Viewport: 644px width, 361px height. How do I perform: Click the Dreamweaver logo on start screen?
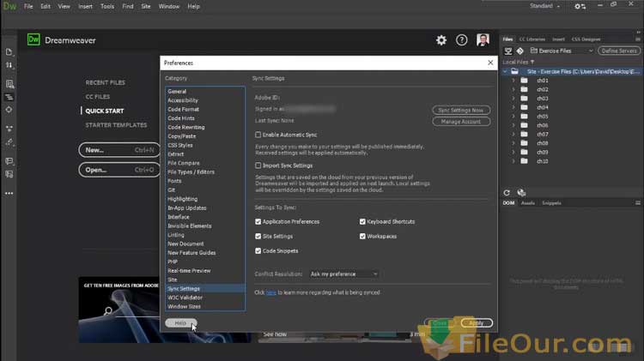click(x=33, y=39)
